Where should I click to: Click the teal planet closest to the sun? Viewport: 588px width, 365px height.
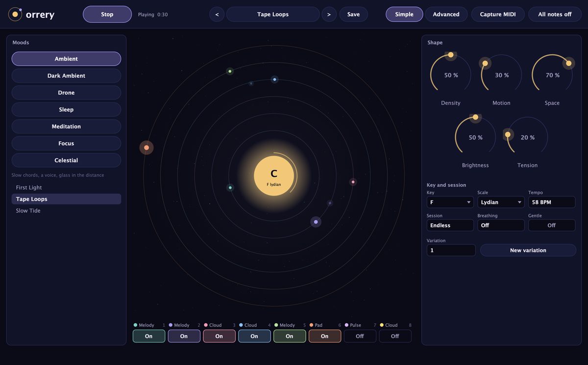tap(230, 187)
